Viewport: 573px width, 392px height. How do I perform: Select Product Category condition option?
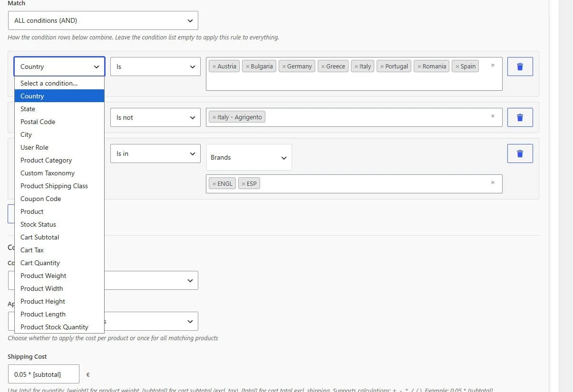pyautogui.click(x=59, y=160)
